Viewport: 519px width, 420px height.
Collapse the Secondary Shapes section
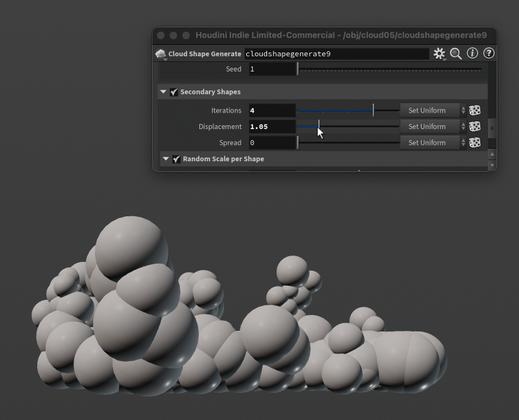[163, 92]
